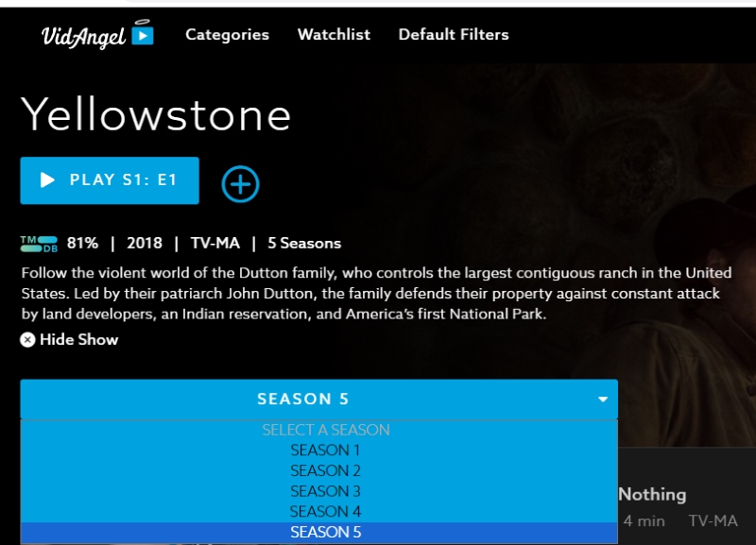Click the X icon beside Hide Show
The height and width of the screenshot is (545, 756).
point(27,340)
